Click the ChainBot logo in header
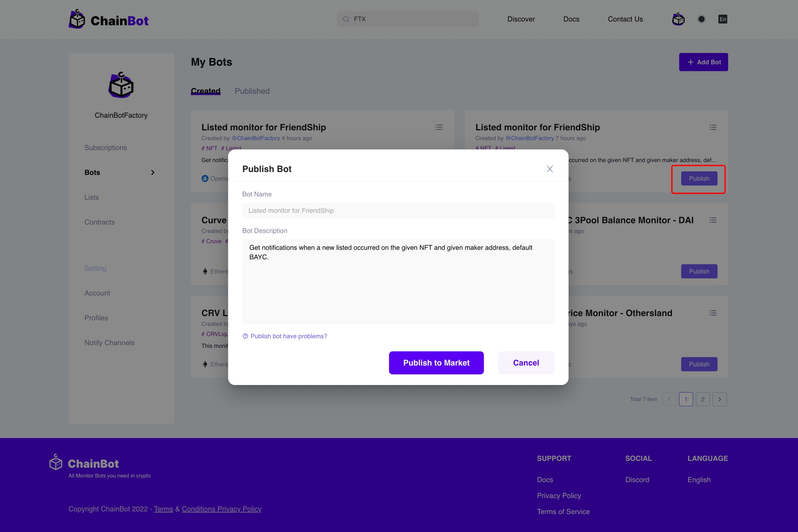Screen dimensions: 798x532 [109, 20]
